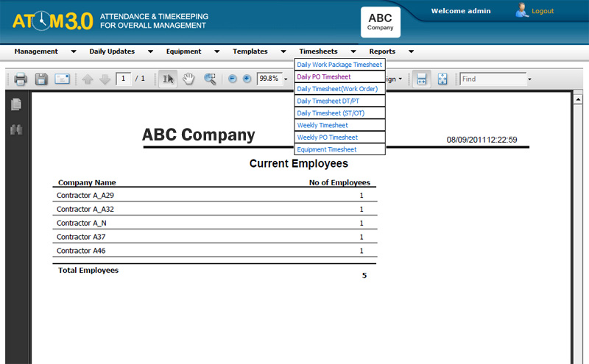589x364 pixels.
Task: Select Daily Work Package Timesheet
Action: pos(339,65)
